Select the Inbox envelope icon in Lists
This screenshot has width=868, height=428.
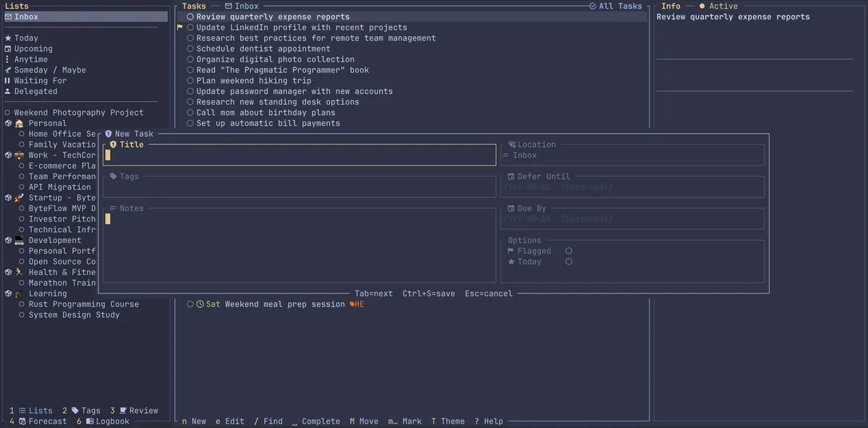pyautogui.click(x=8, y=17)
